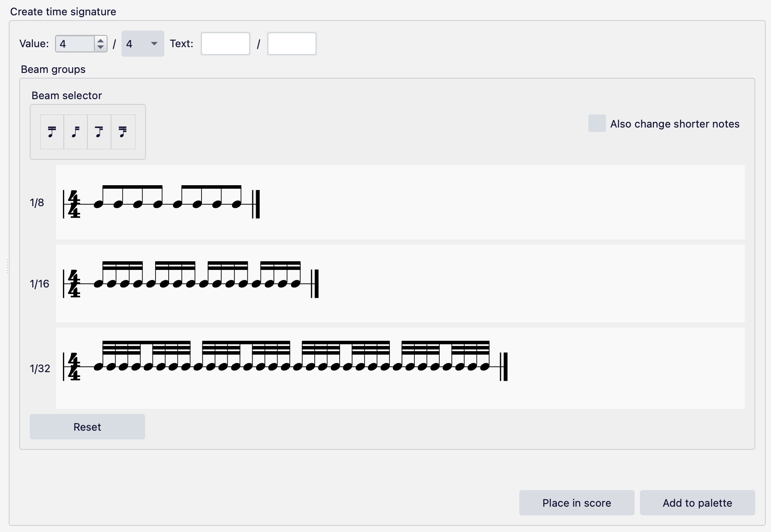This screenshot has width=771, height=532.
Task: Open the time signature denominator dropdown
Action: pyautogui.click(x=142, y=44)
